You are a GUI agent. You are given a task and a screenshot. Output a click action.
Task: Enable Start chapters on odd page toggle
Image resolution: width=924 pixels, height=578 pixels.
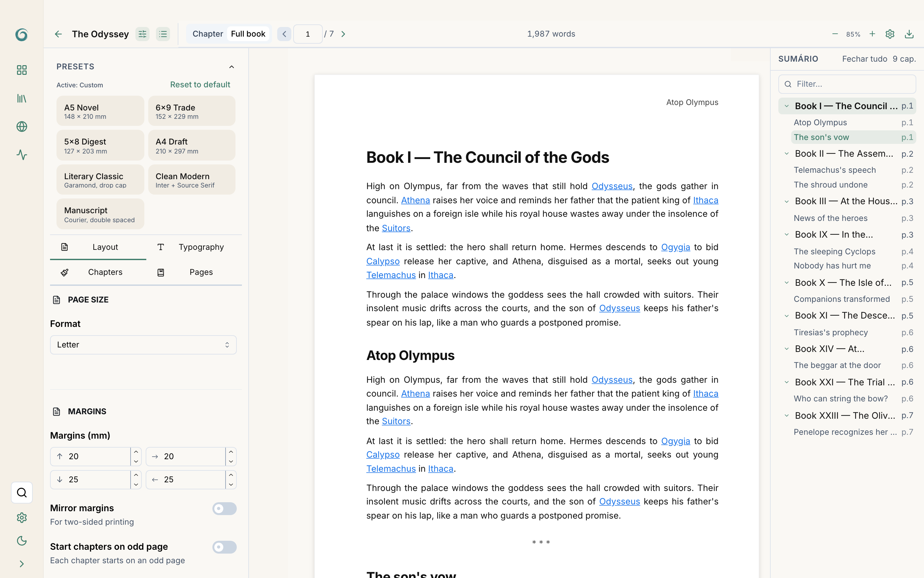pyautogui.click(x=225, y=547)
